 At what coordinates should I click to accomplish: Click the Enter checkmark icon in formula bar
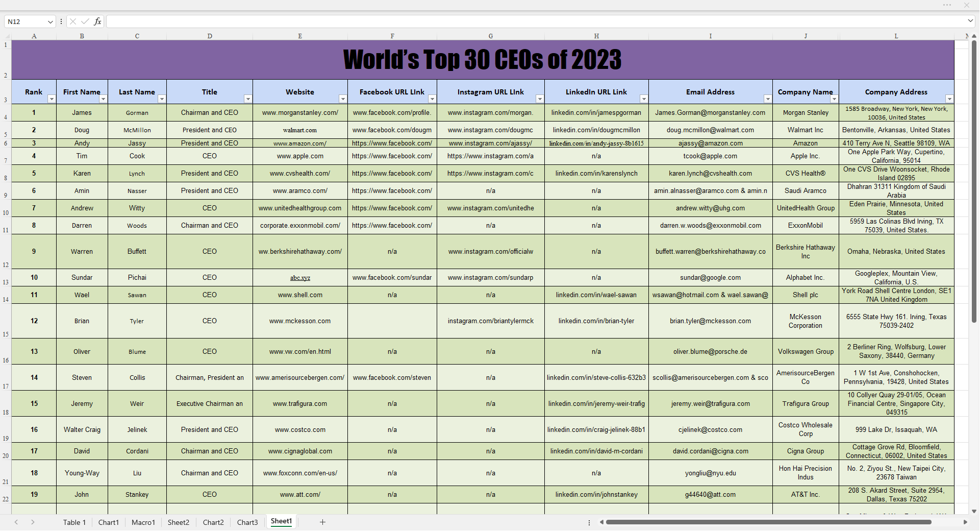point(85,21)
